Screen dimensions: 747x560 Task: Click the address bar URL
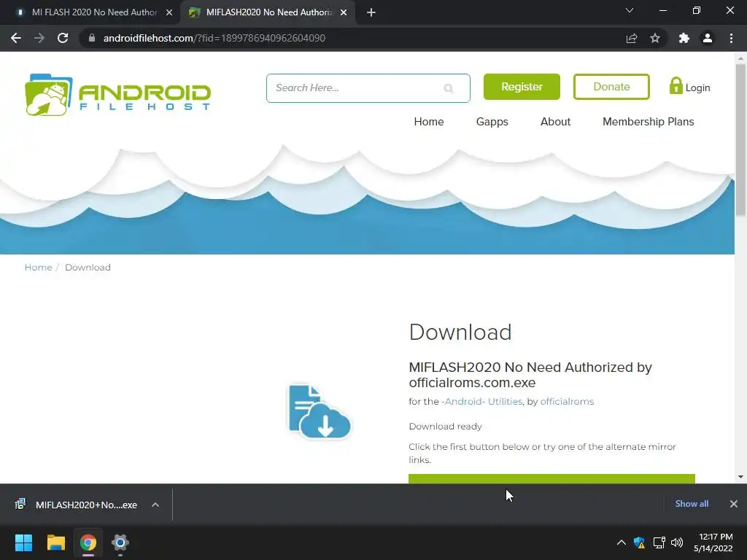point(214,38)
